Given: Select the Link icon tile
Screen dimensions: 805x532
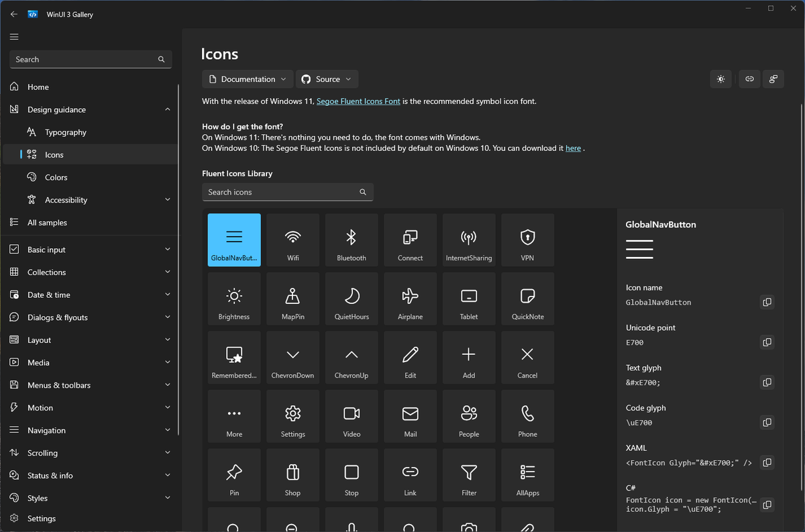Looking at the screenshot, I should point(411,475).
